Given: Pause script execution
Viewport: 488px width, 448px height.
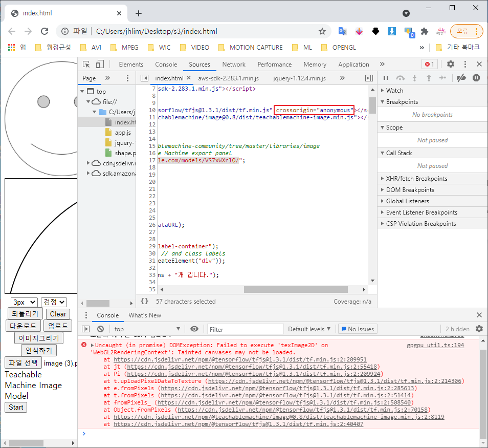Looking at the screenshot, I should coord(386,78).
